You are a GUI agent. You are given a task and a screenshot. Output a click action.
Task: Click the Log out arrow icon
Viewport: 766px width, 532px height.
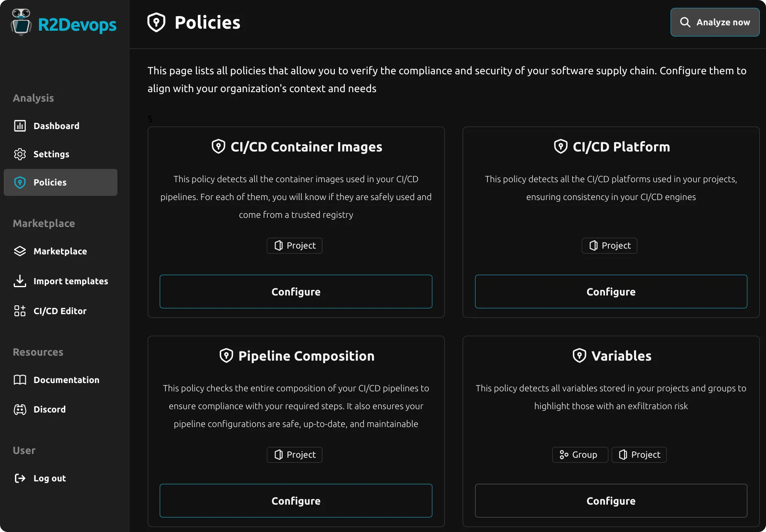(x=20, y=478)
